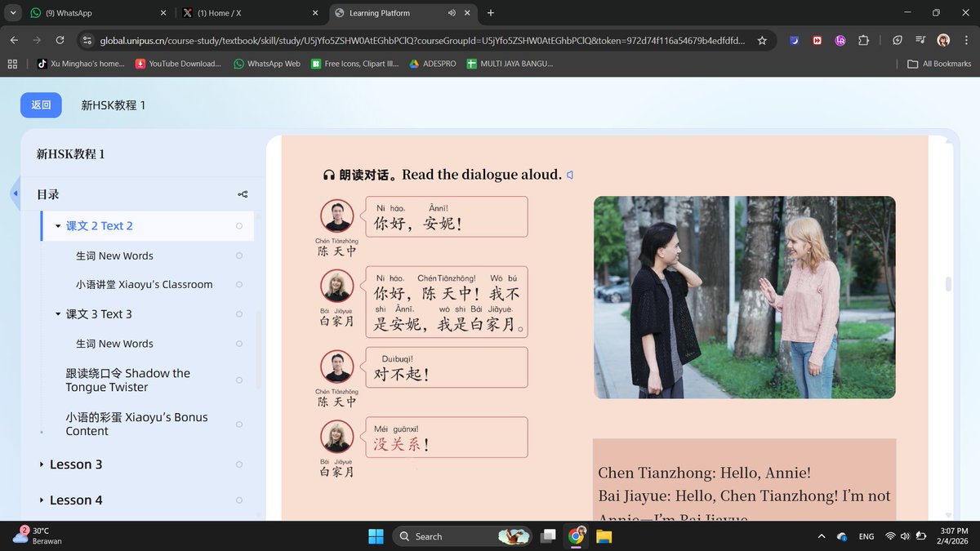Click the 没关系 speech bubble
Screen dimensions: 980x551
(446, 437)
